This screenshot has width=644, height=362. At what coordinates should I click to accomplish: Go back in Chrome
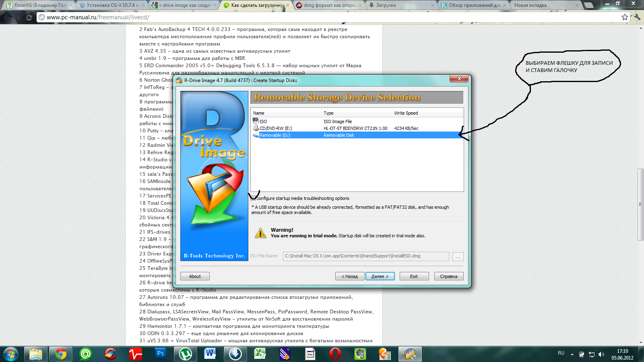pyautogui.click(x=7, y=17)
